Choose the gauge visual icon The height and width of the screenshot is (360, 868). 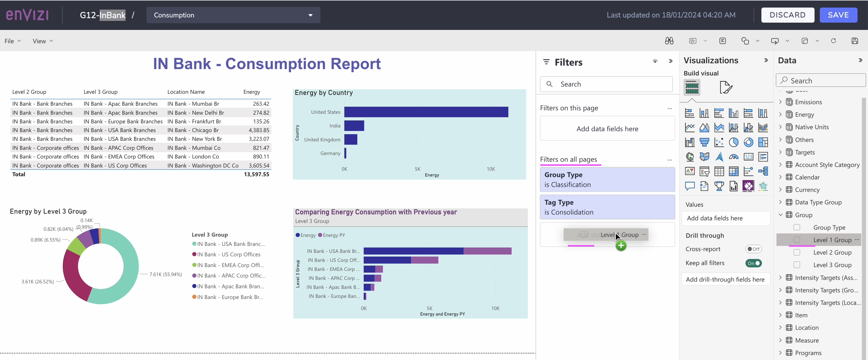pos(734,157)
